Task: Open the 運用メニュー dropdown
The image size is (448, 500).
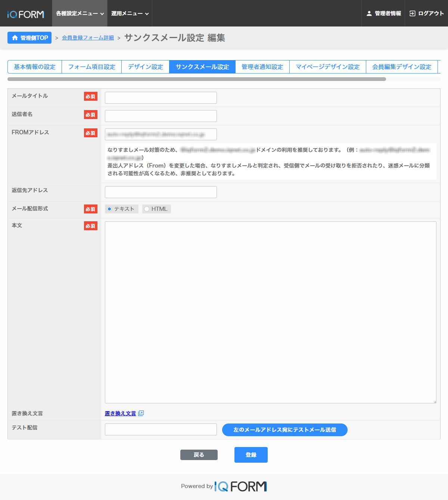Action: click(x=130, y=13)
